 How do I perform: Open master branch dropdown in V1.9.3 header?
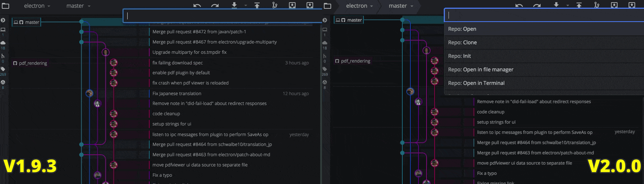(78, 6)
